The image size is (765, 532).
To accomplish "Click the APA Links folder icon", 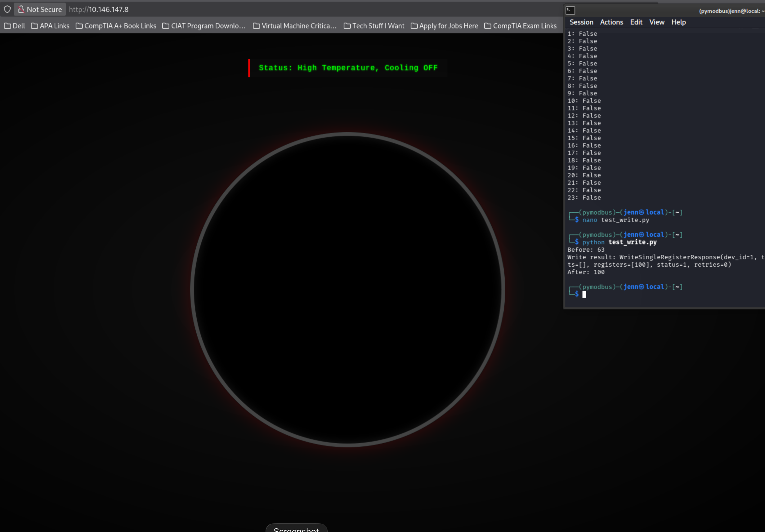I will [35, 26].
